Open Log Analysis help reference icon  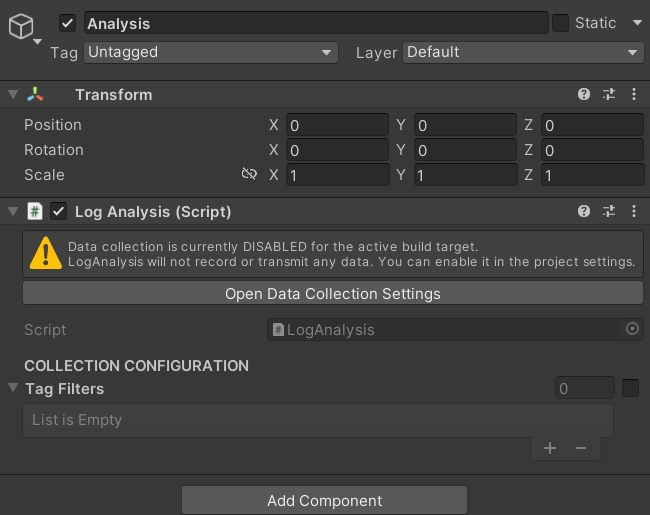(x=584, y=211)
